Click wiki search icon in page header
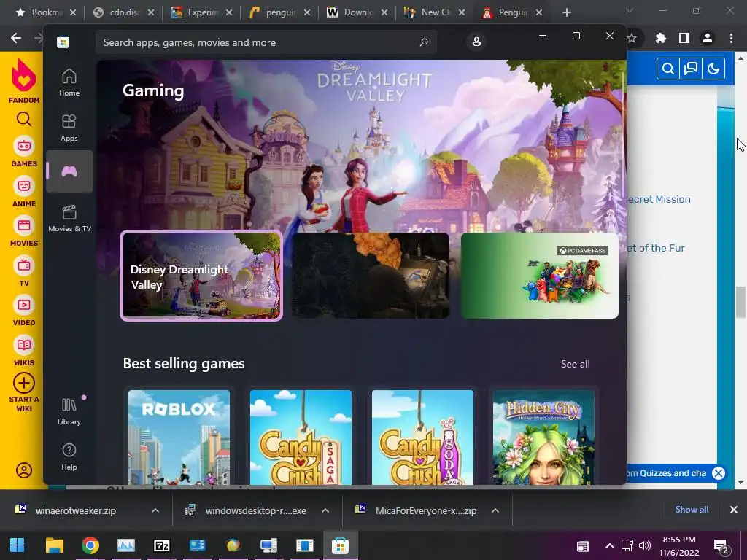 click(x=668, y=69)
